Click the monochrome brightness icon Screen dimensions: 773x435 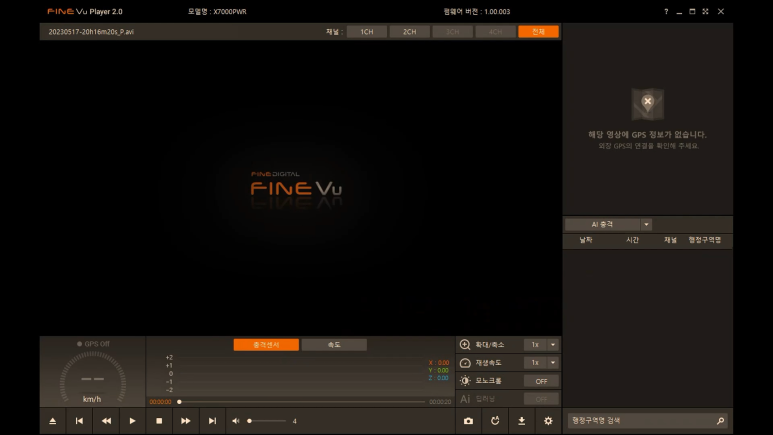click(465, 381)
